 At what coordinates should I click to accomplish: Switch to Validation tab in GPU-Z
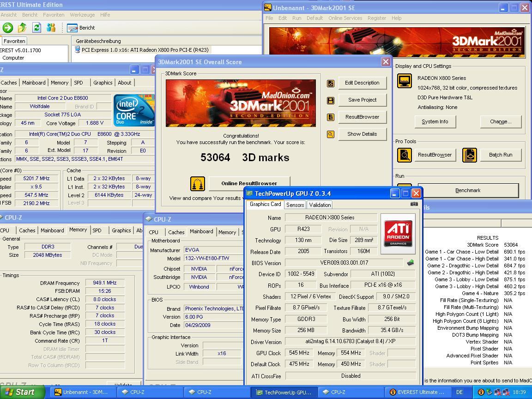pos(320,205)
